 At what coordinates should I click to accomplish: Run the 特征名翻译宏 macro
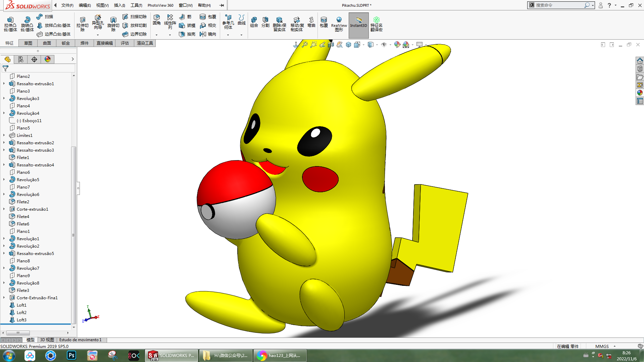click(x=377, y=24)
